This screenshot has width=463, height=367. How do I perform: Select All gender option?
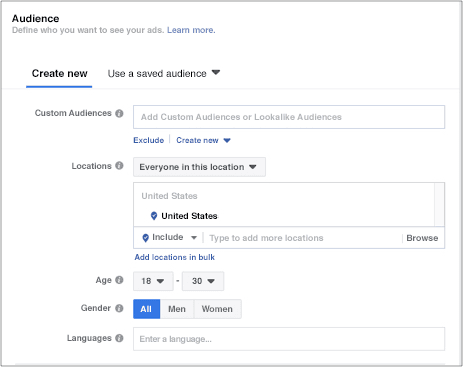pyautogui.click(x=146, y=309)
